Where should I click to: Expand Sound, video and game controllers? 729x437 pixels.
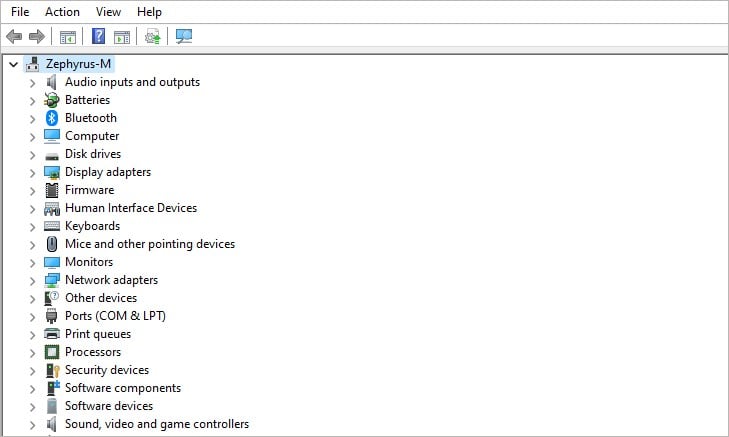click(x=32, y=425)
